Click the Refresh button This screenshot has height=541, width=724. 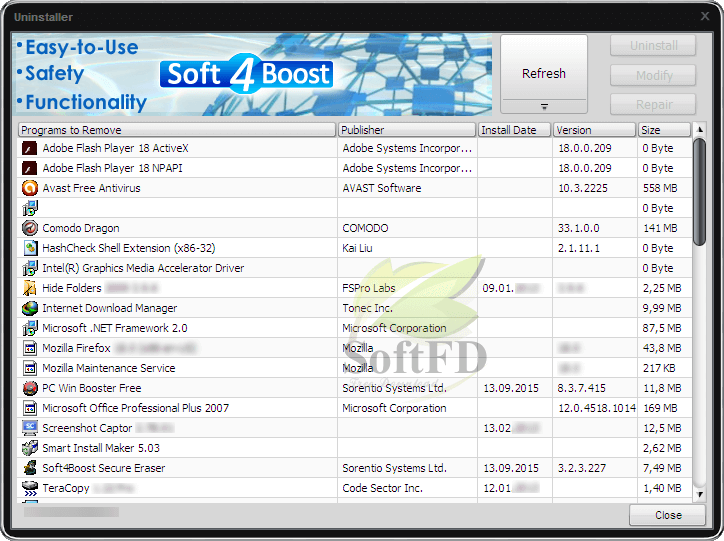coord(544,73)
